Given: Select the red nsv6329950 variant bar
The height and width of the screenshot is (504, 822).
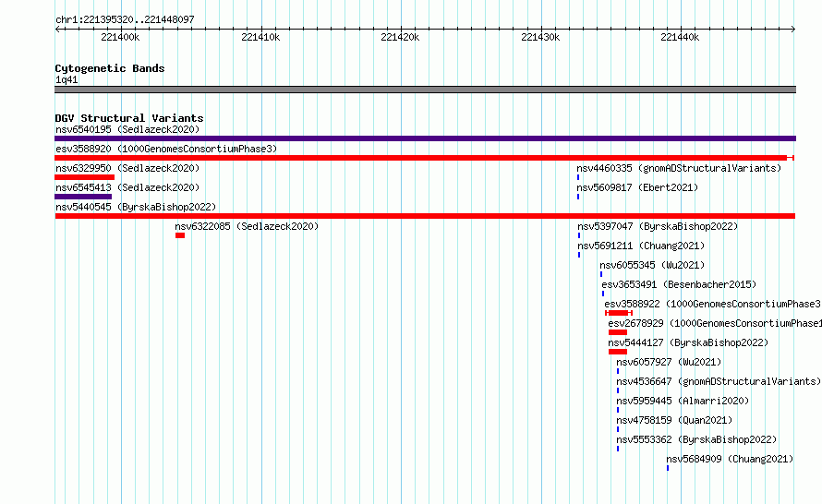Looking at the screenshot, I should click(84, 177).
